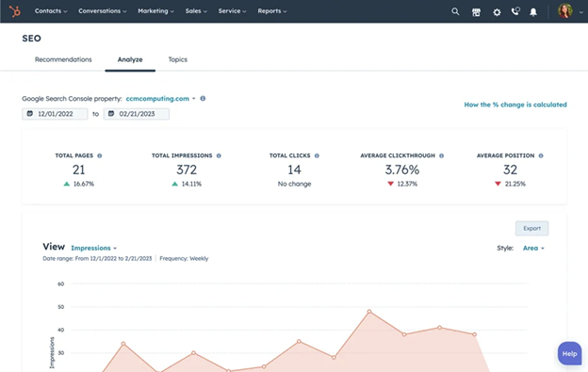Open the Help chat button
The height and width of the screenshot is (372, 588).
(569, 354)
